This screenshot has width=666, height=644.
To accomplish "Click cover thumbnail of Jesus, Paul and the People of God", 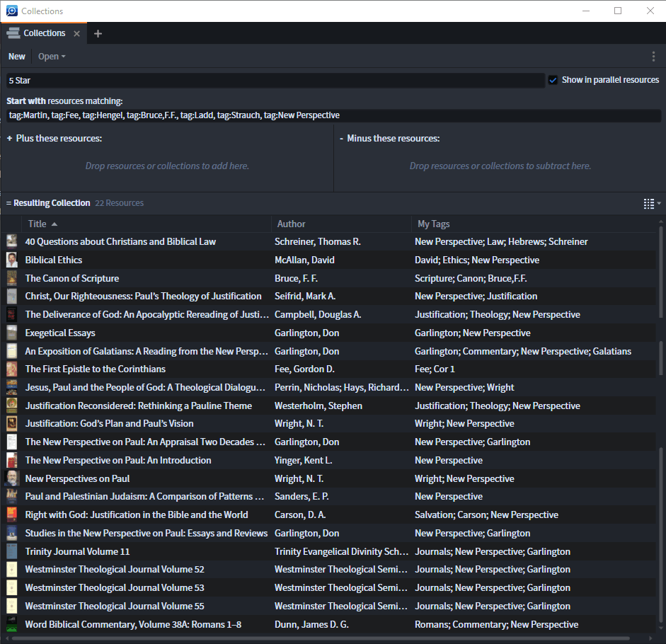I will pos(12,387).
